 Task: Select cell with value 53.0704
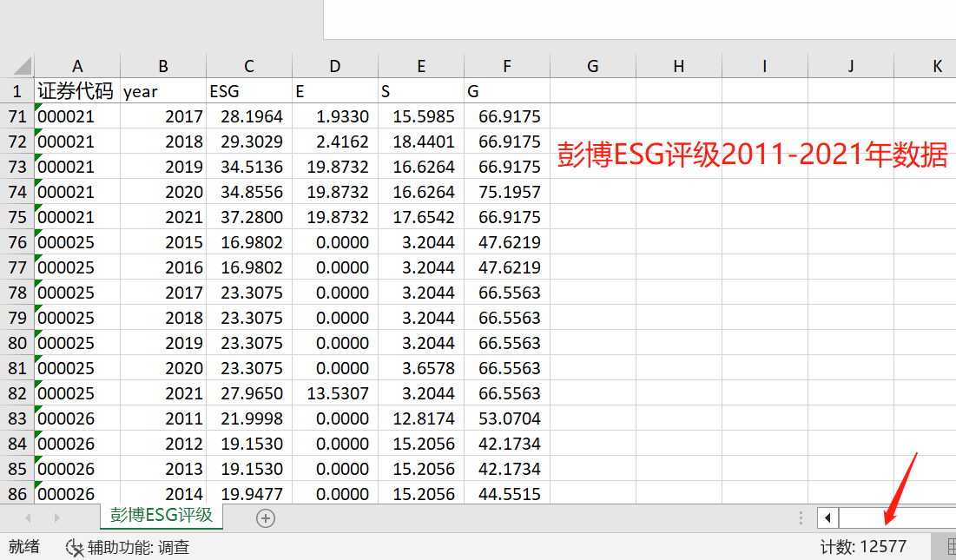tap(507, 418)
